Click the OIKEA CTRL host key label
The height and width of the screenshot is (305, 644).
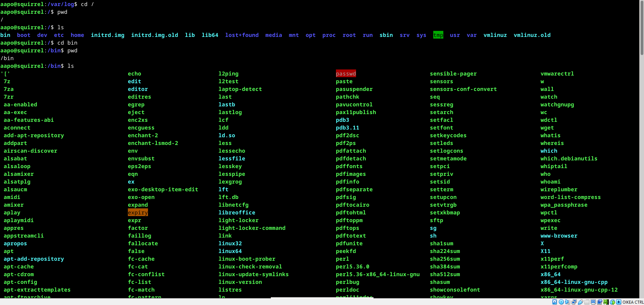633,302
